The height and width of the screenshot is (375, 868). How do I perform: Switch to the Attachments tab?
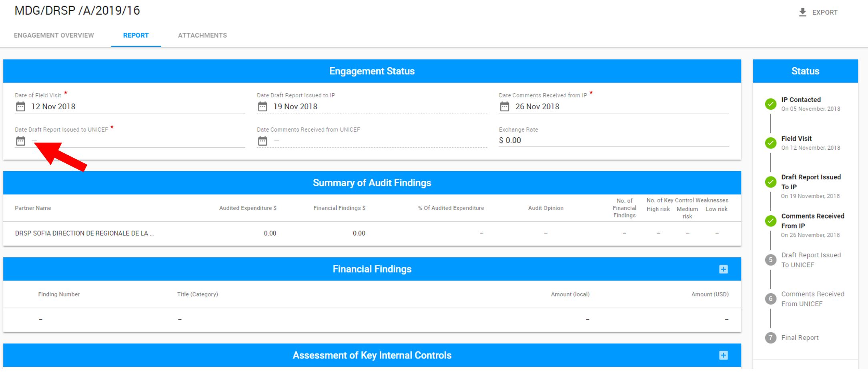click(202, 35)
